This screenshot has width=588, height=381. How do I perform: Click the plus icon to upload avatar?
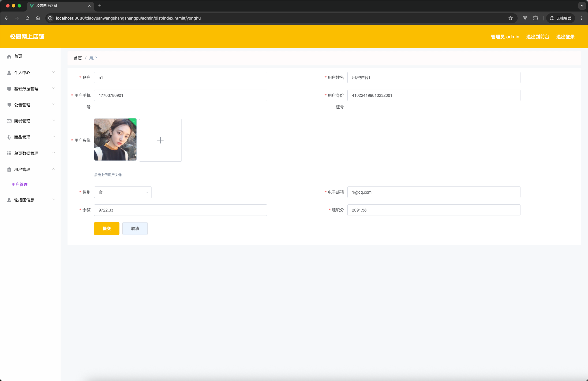click(160, 140)
